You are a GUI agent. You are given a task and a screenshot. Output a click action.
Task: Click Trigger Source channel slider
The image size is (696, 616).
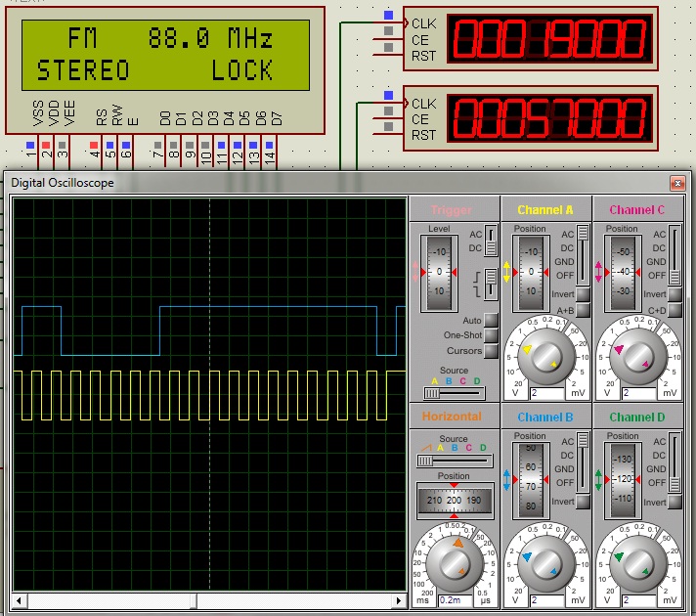coord(455,393)
